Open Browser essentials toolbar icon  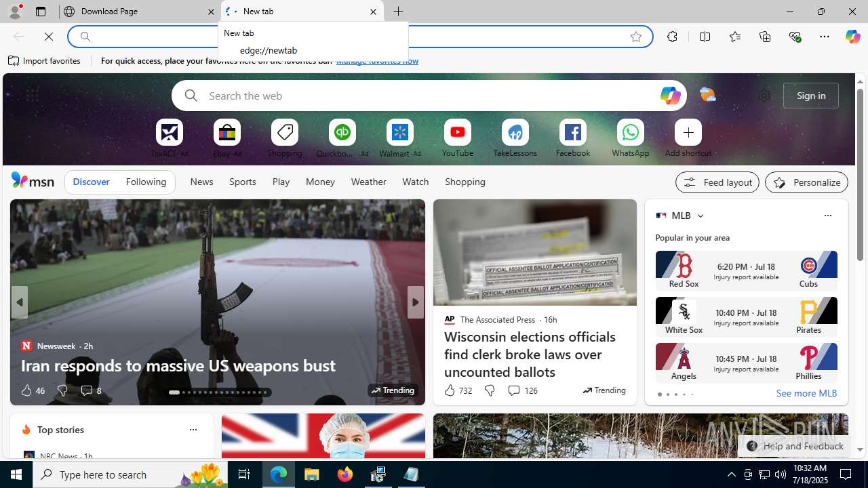tap(795, 37)
